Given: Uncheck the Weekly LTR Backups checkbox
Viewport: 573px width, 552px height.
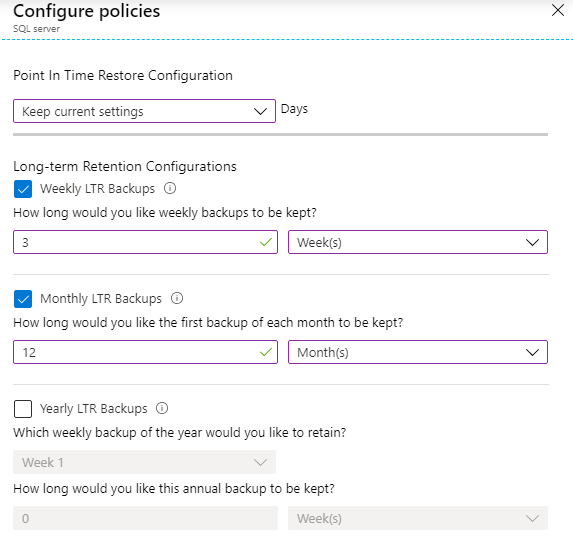Looking at the screenshot, I should tap(23, 189).
